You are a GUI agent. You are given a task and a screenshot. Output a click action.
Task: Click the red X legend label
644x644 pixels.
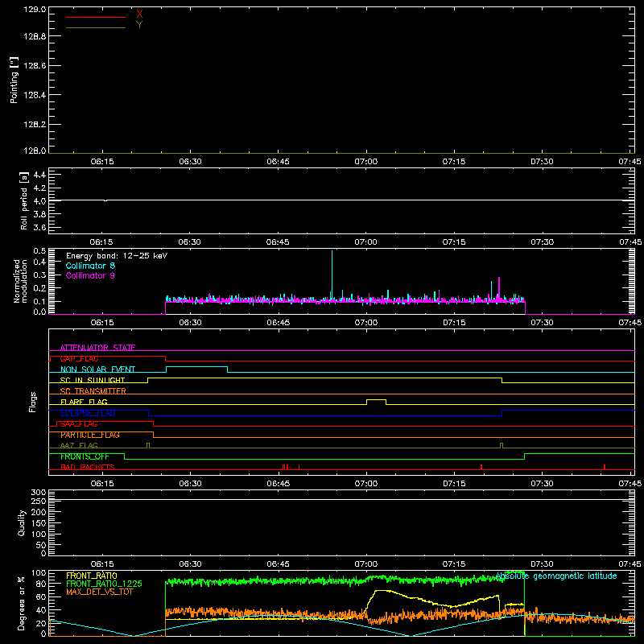[139, 14]
